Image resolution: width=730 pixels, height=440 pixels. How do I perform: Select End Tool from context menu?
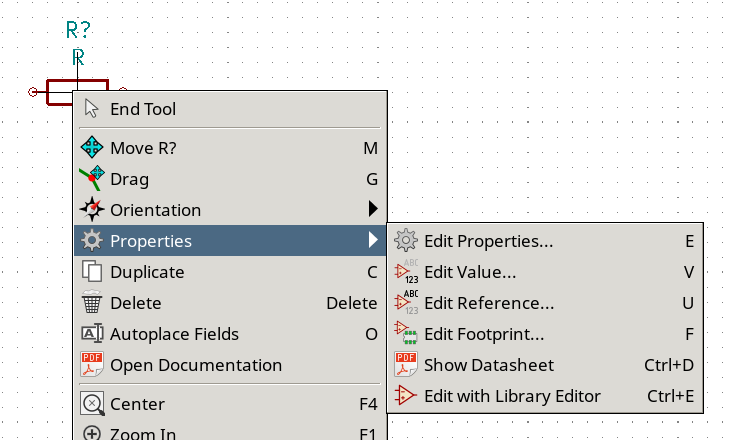point(230,109)
